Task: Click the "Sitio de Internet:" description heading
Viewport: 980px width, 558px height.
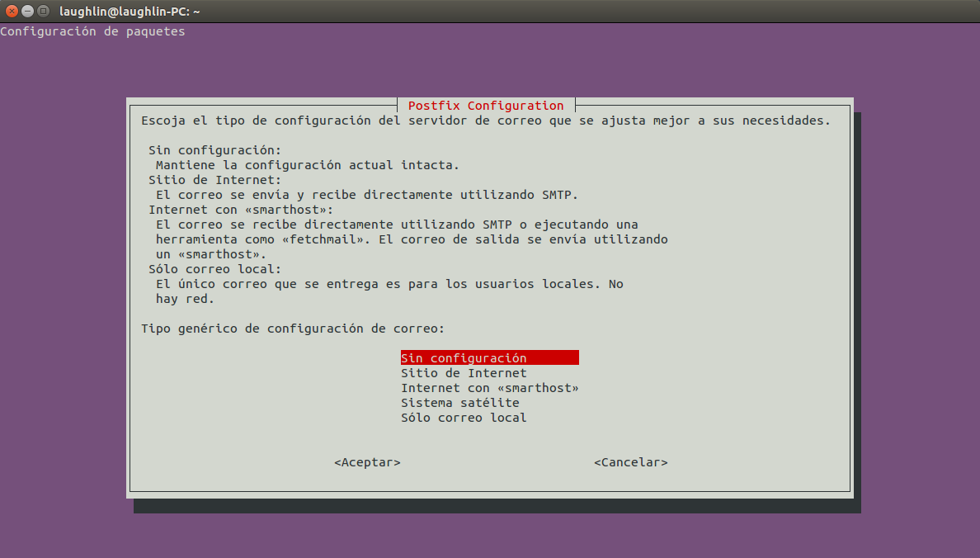Action: click(x=214, y=180)
